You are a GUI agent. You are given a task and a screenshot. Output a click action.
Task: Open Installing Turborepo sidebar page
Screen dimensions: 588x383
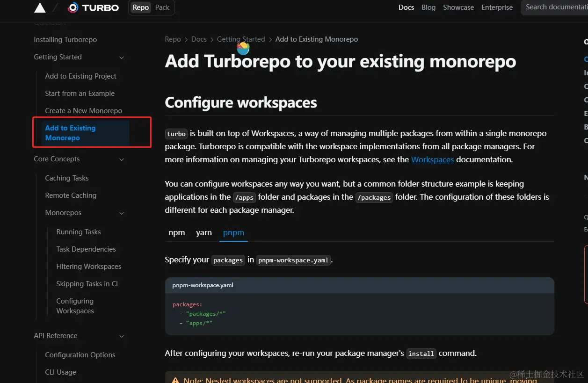click(65, 40)
